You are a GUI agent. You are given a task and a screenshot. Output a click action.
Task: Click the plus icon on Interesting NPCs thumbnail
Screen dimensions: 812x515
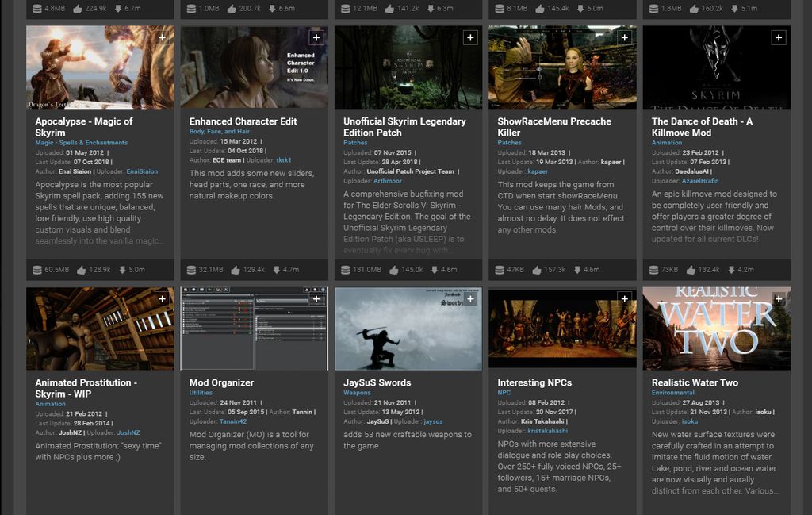click(x=624, y=299)
